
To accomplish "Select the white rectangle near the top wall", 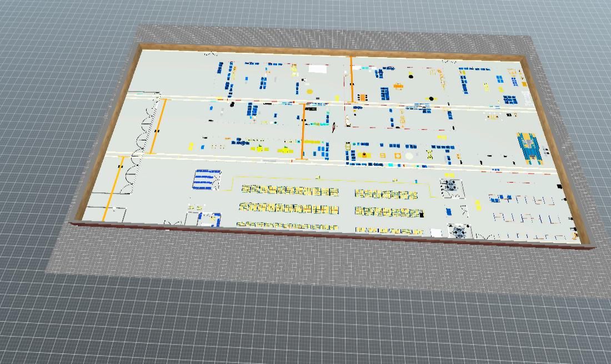I will click(317, 69).
